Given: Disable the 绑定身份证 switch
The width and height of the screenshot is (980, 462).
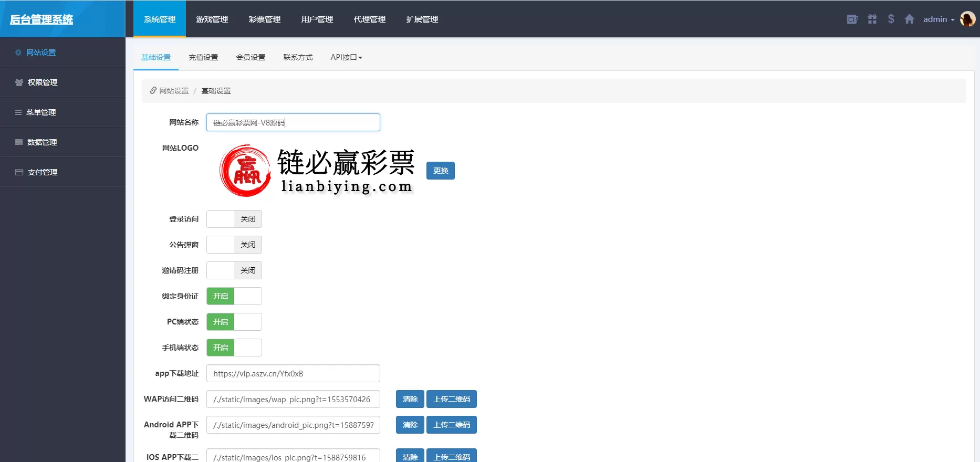Looking at the screenshot, I should [234, 296].
